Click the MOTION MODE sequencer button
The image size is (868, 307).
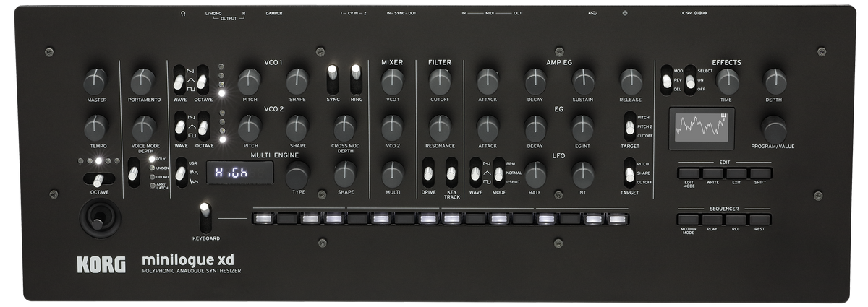(689, 219)
